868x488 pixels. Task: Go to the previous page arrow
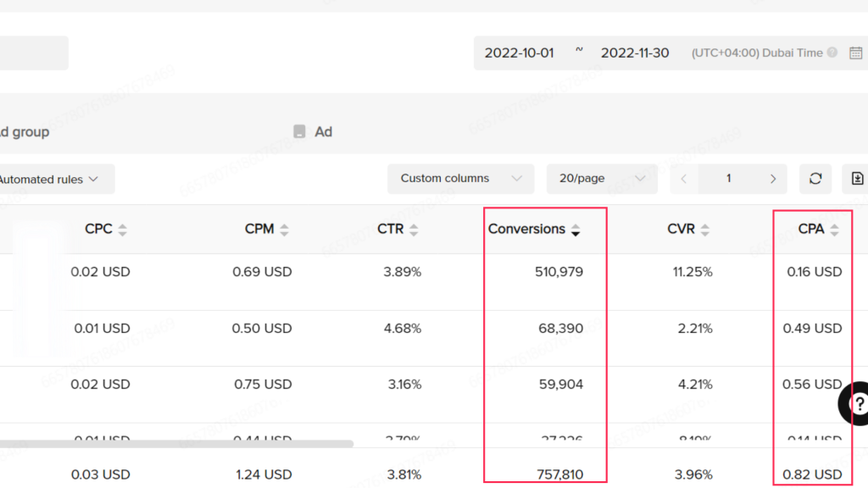pyautogui.click(x=684, y=179)
